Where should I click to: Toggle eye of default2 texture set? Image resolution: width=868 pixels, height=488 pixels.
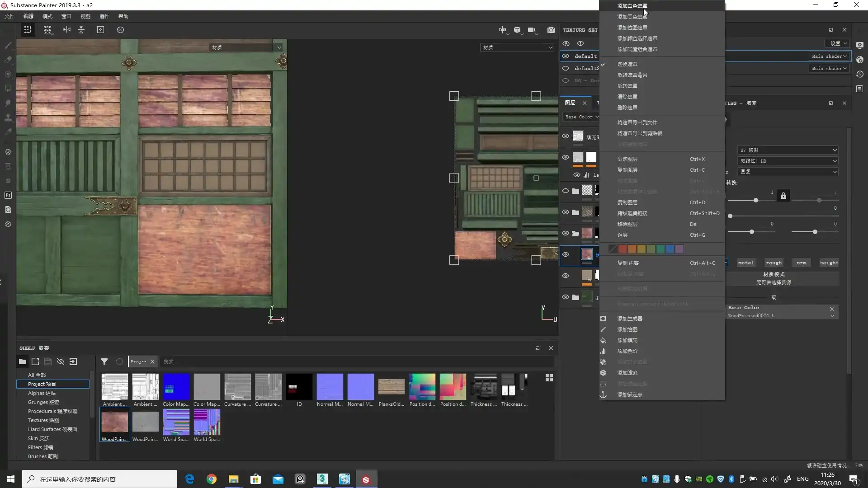click(566, 68)
